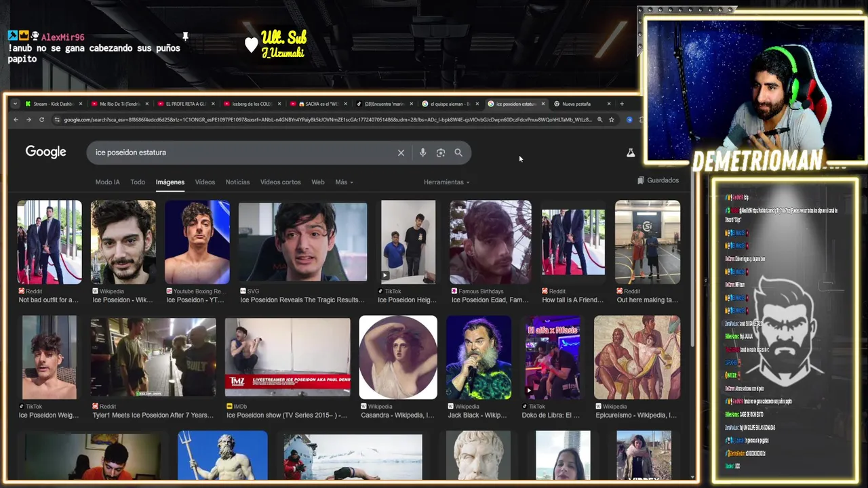868x488 pixels.
Task: Select the Modo IA search filter
Action: [107, 182]
